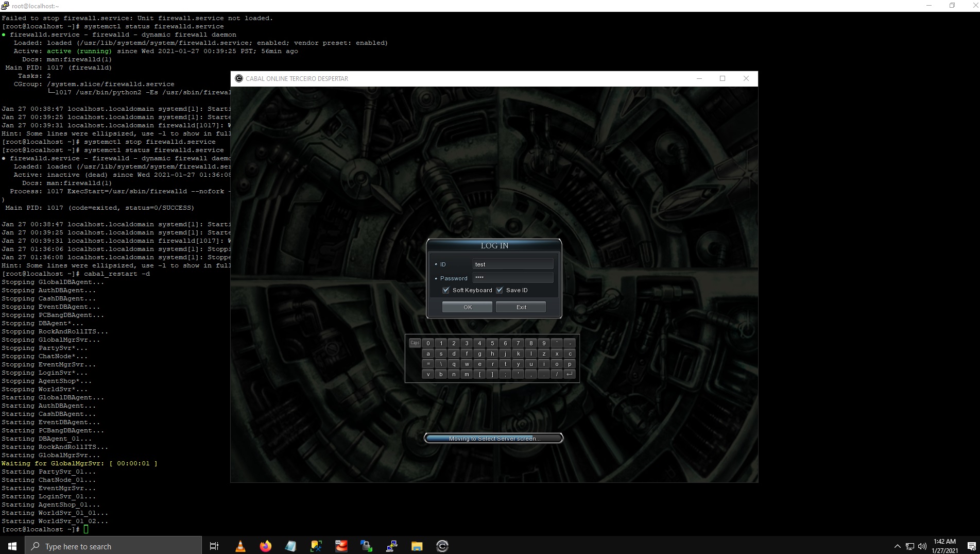
Task: Tap the 't' key on soft keyboard
Action: click(x=505, y=364)
